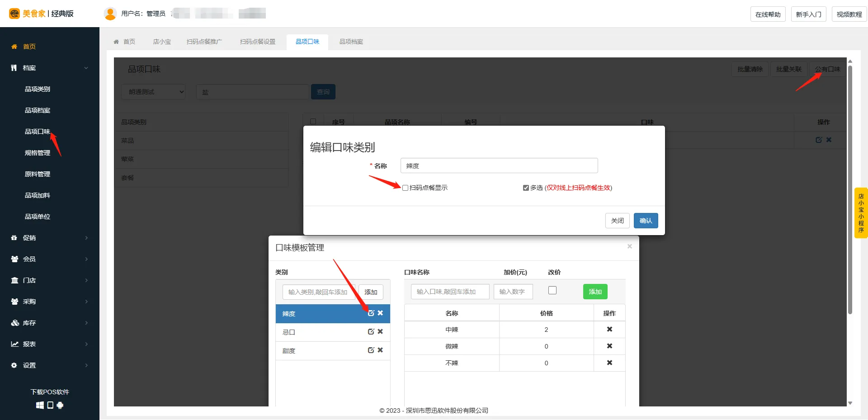Image resolution: width=868 pixels, height=420 pixels.
Task: Delete the 忌口 category with X icon
Action: tap(380, 332)
